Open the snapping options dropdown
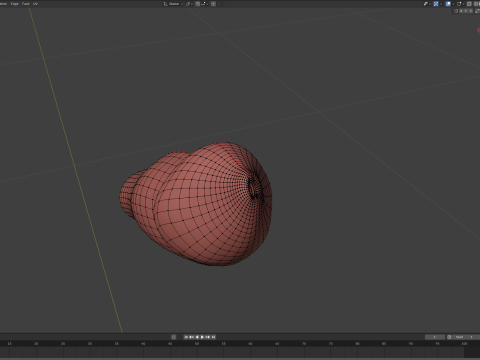Screen dimensions: 480x360 tap(205, 4)
